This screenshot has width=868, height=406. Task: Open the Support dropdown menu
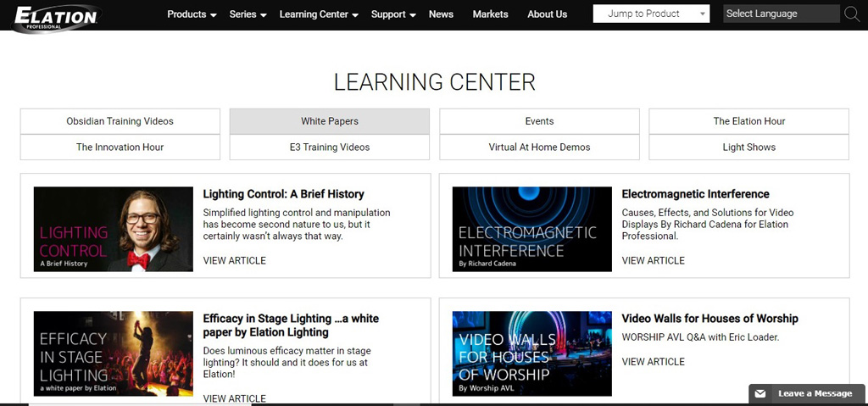click(x=393, y=14)
